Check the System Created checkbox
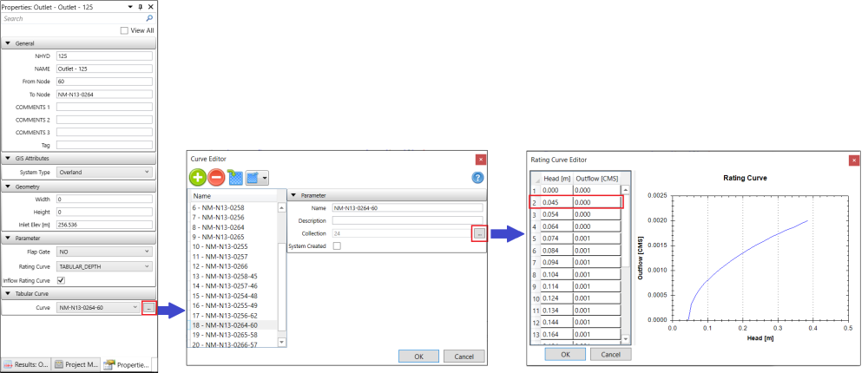 tap(337, 245)
